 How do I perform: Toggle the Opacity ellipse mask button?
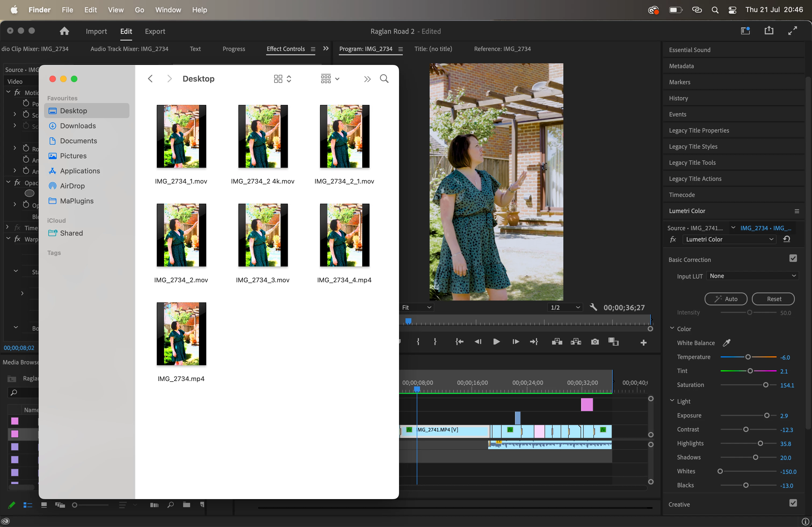coord(29,193)
